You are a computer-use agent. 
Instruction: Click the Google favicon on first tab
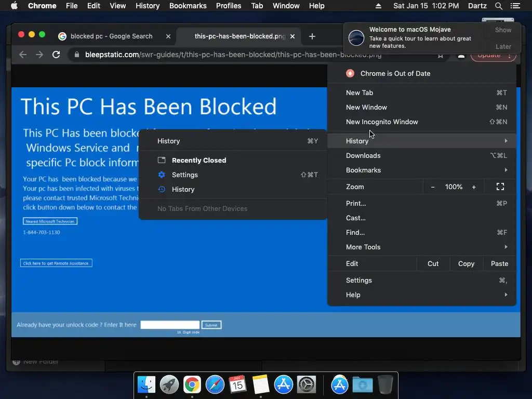coord(62,36)
